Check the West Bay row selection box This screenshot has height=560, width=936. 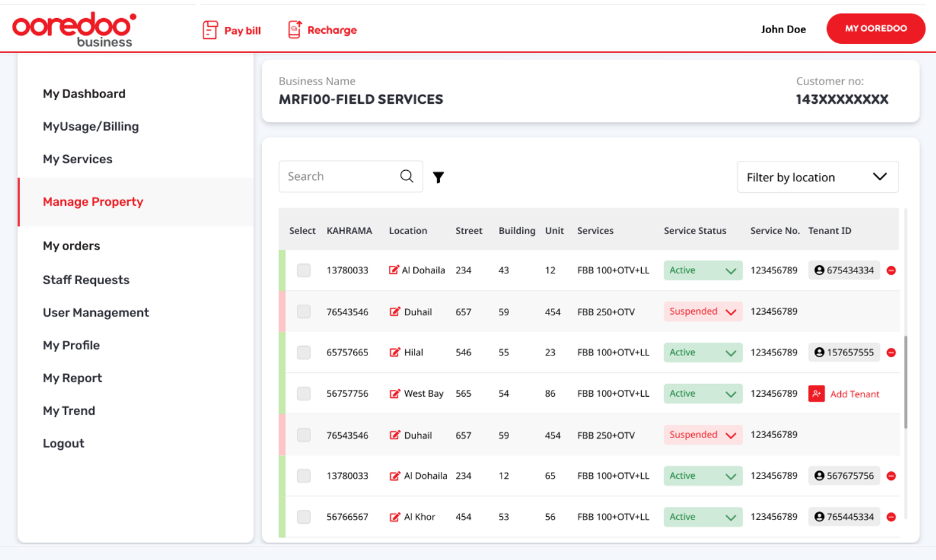click(x=303, y=394)
